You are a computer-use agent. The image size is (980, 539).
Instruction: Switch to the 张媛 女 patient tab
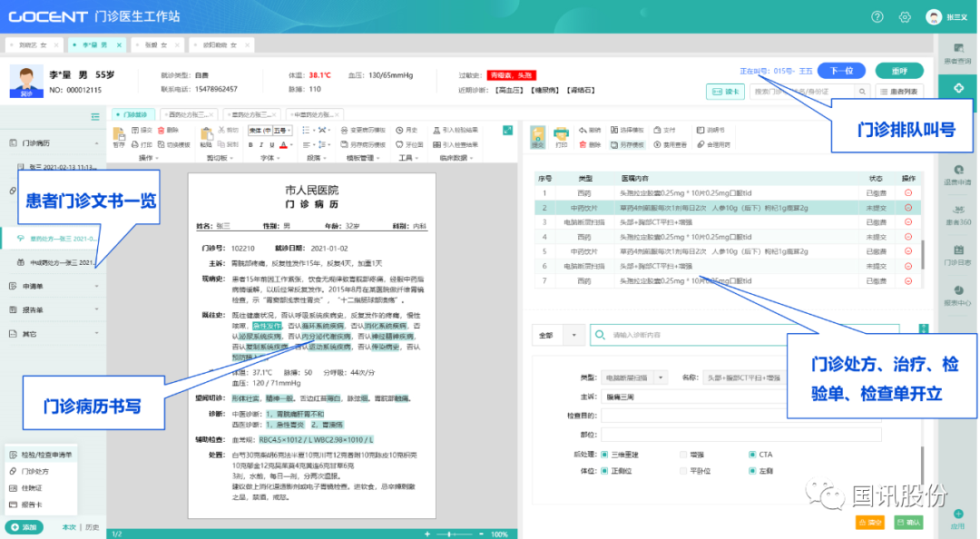[x=156, y=45]
